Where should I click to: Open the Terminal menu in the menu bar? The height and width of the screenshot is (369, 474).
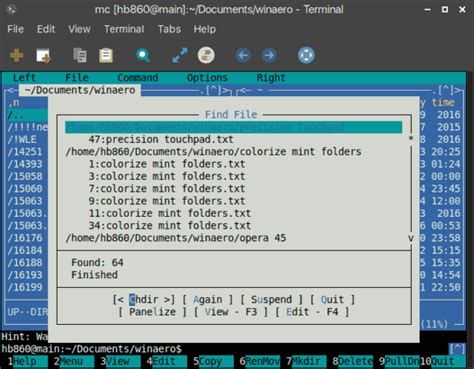124,29
